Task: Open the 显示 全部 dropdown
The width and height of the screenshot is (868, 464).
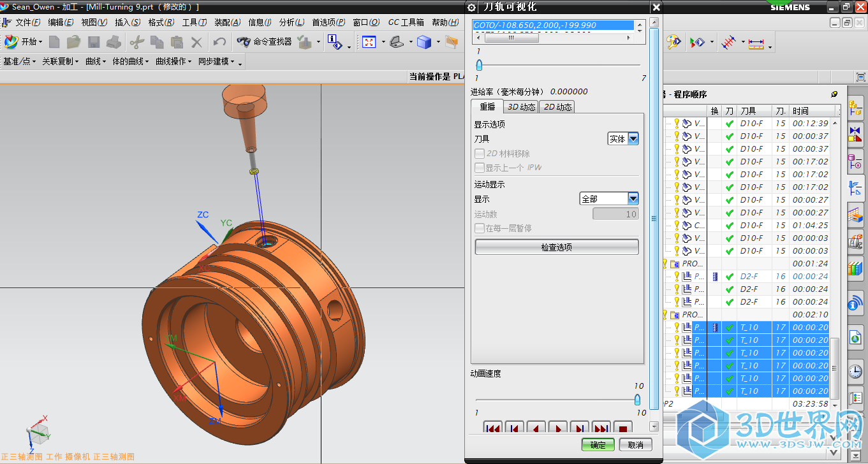Action: (x=609, y=199)
